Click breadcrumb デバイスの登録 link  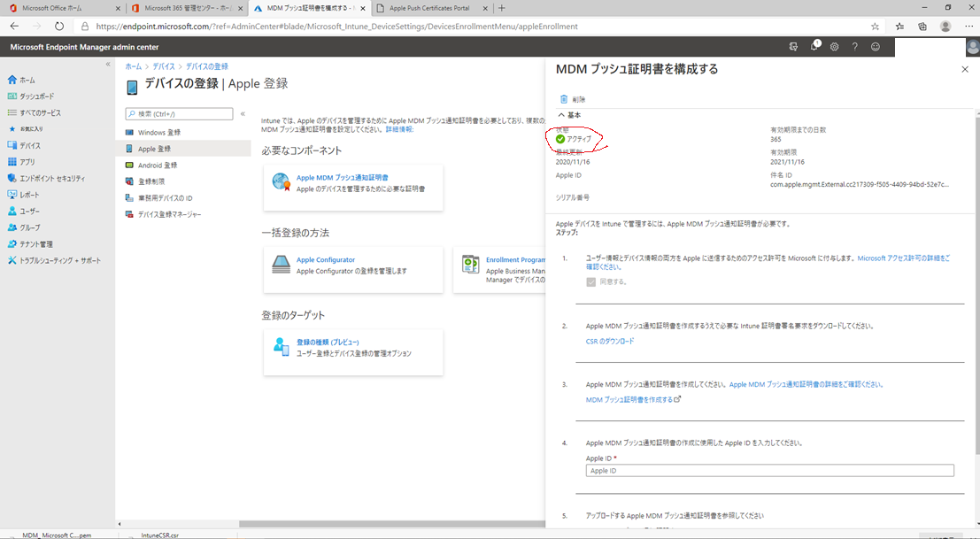pos(207,66)
